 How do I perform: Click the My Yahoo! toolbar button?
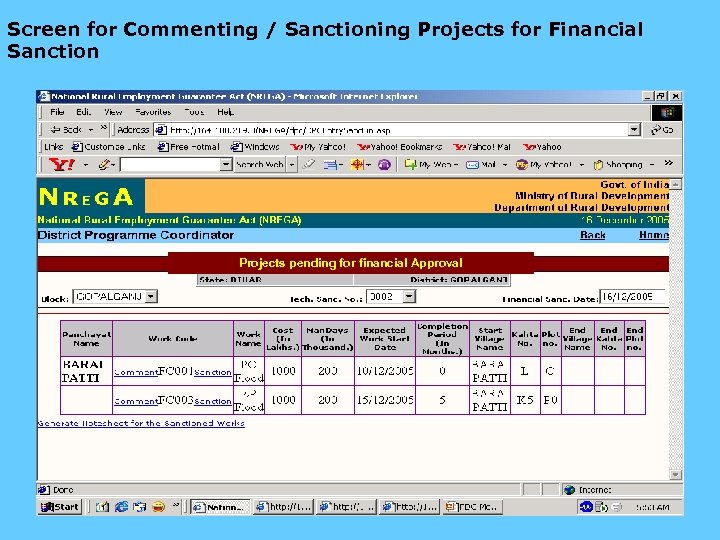(x=544, y=164)
